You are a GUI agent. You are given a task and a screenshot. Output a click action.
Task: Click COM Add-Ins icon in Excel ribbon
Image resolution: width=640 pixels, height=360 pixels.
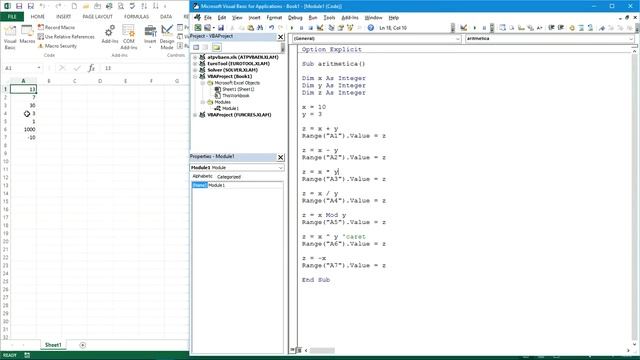click(x=129, y=37)
